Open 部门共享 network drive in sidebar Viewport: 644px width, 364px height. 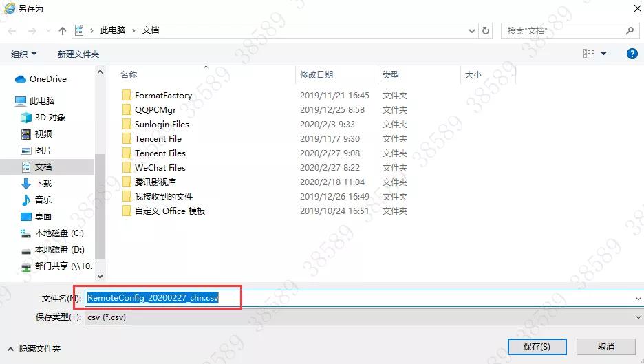pyautogui.click(x=57, y=266)
